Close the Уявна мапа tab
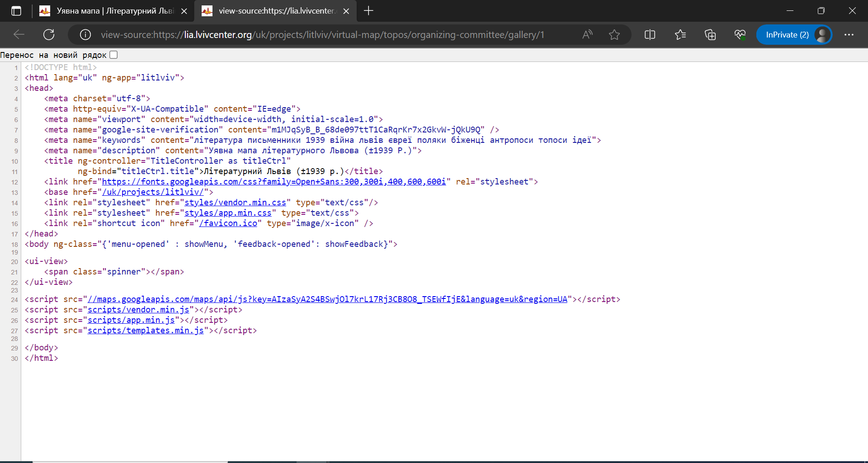This screenshot has height=463, width=868. [184, 11]
